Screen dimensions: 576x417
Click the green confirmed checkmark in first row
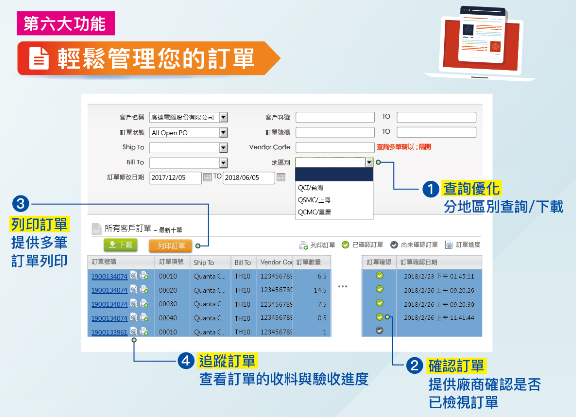pyautogui.click(x=379, y=276)
